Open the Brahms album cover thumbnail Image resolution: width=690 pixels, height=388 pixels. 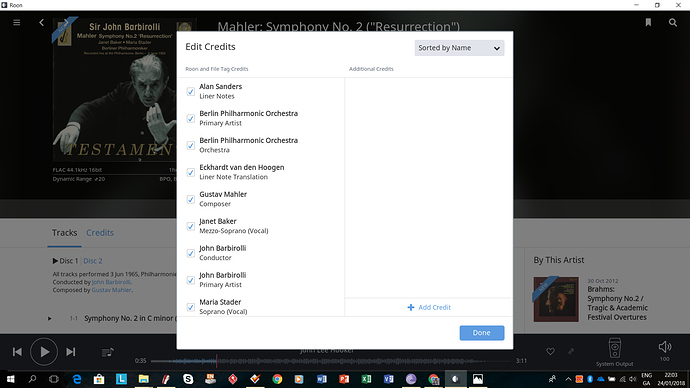(556, 299)
